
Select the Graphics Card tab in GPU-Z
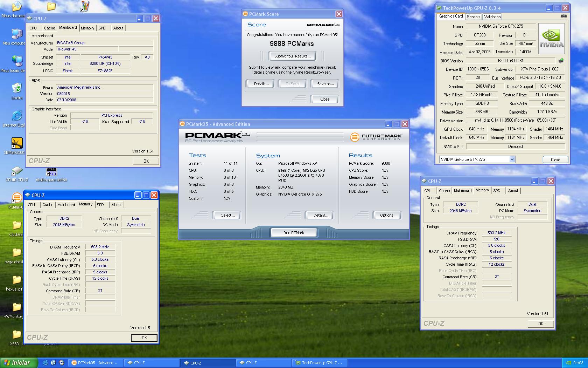[x=451, y=16]
